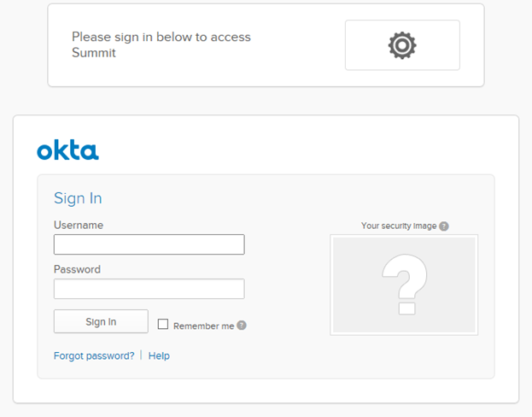Click the Okta logo
Viewport: 532px width, 417px height.
(x=67, y=151)
